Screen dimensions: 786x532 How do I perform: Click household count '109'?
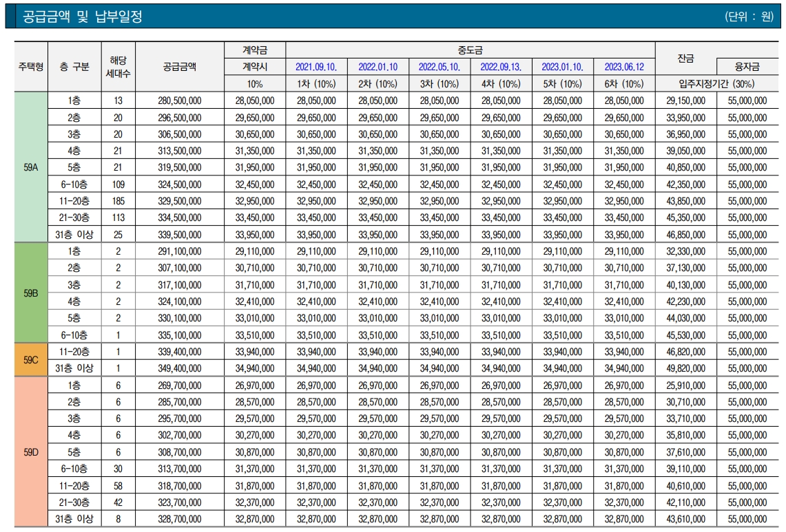point(118,184)
